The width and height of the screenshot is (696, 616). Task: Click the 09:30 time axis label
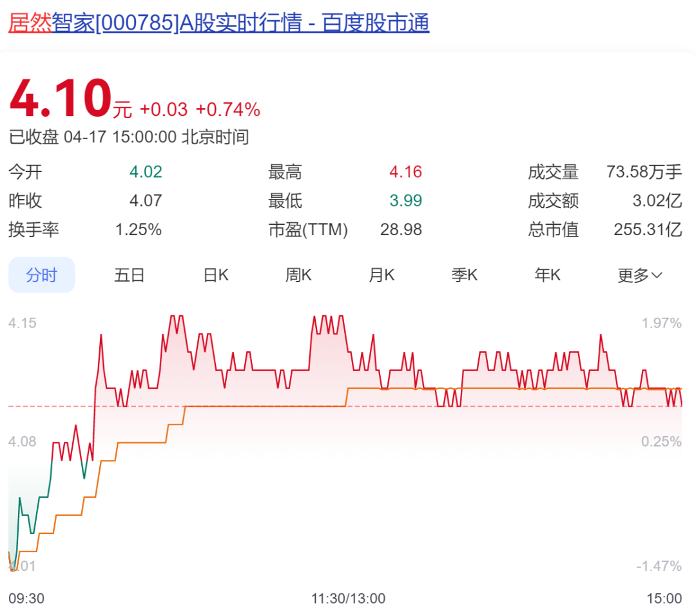[26, 599]
